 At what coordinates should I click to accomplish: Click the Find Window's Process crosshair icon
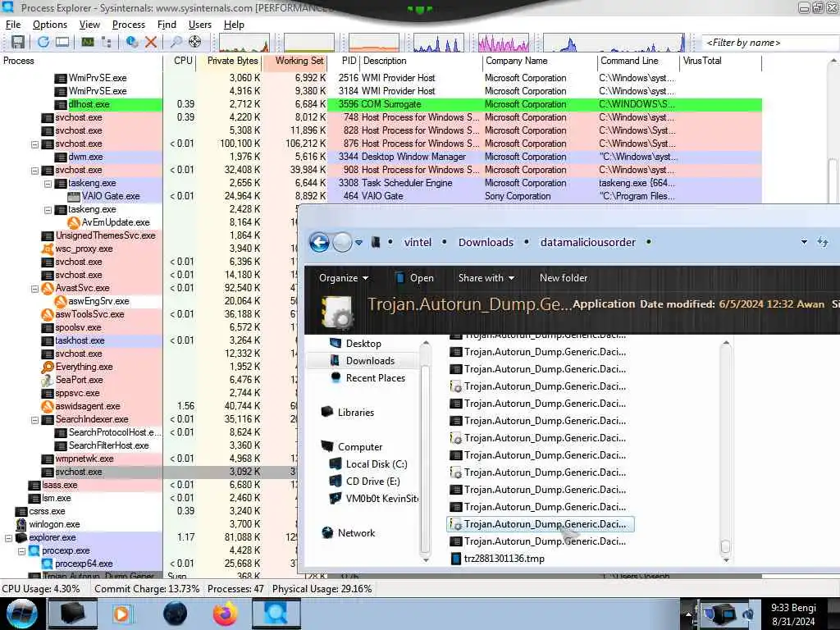pos(195,42)
